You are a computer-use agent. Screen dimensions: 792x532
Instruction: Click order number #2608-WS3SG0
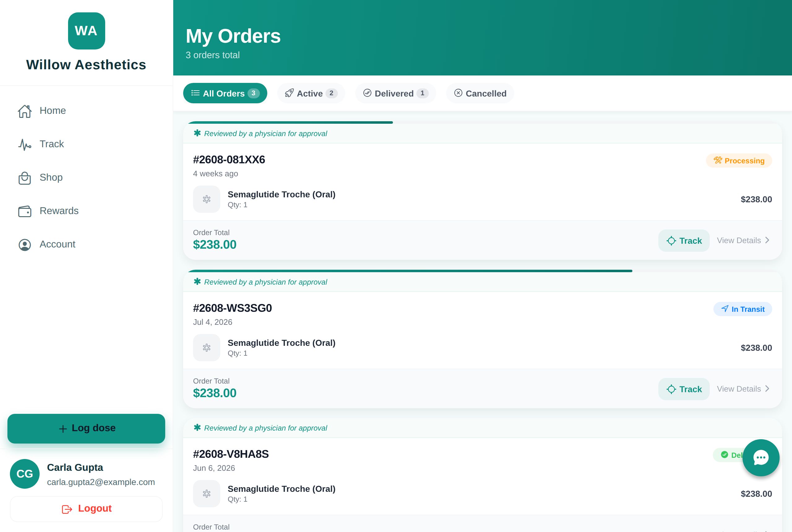pyautogui.click(x=232, y=308)
